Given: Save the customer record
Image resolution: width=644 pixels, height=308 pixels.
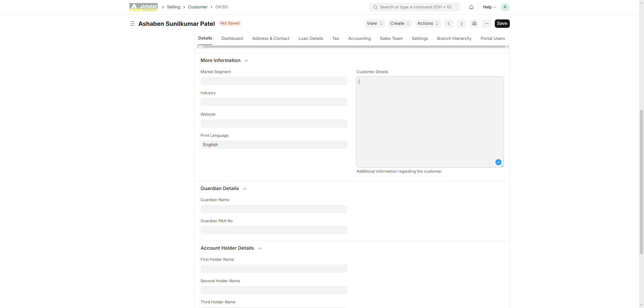Looking at the screenshot, I should point(502,23).
